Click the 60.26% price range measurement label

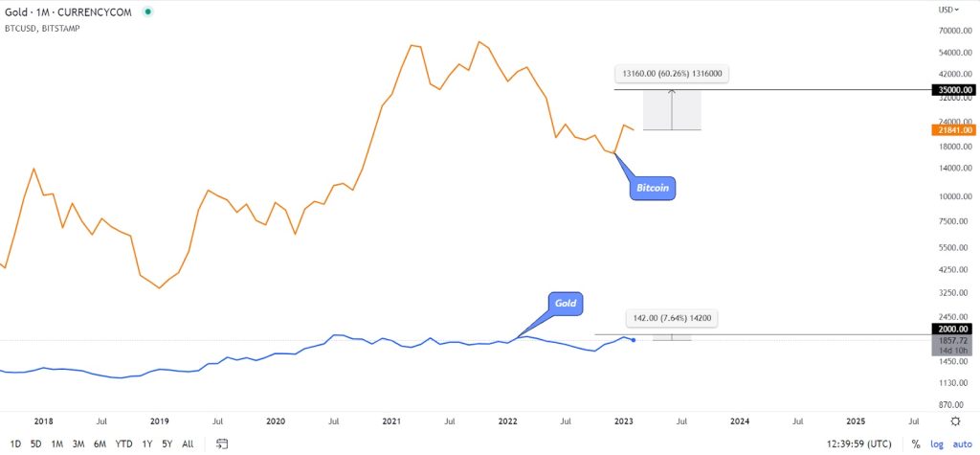click(x=672, y=72)
